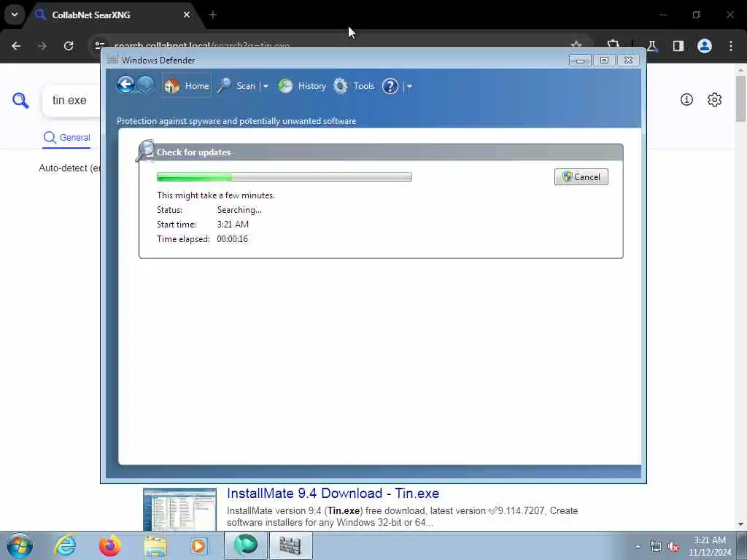747x560 pixels.
Task: Open Windows Explorer from taskbar
Action: (155, 545)
